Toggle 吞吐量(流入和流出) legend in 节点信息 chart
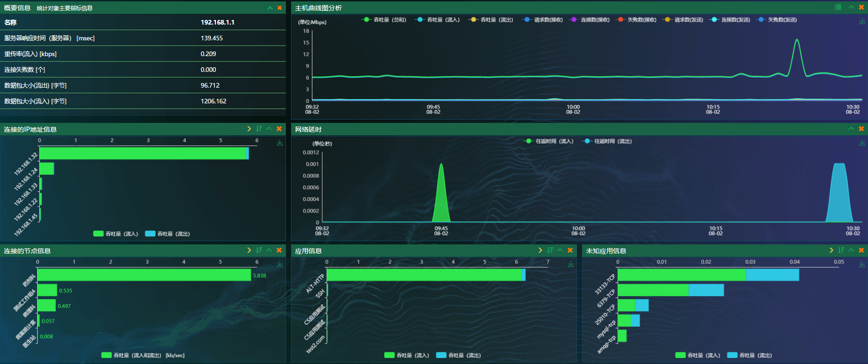Image resolution: width=868 pixels, height=364 pixels. pyautogui.click(x=143, y=355)
